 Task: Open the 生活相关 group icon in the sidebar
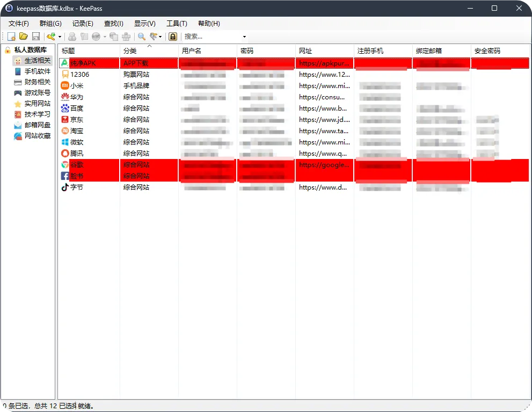coord(18,61)
